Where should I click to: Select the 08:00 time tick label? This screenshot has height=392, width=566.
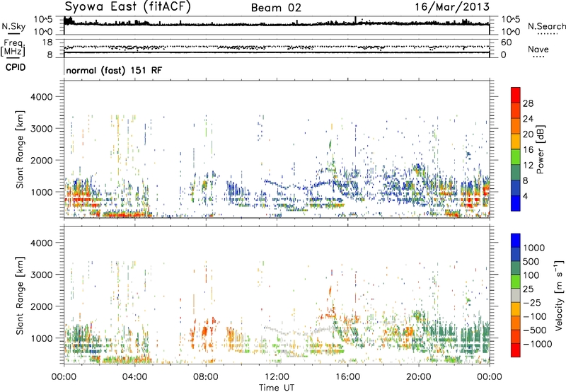[206, 377]
